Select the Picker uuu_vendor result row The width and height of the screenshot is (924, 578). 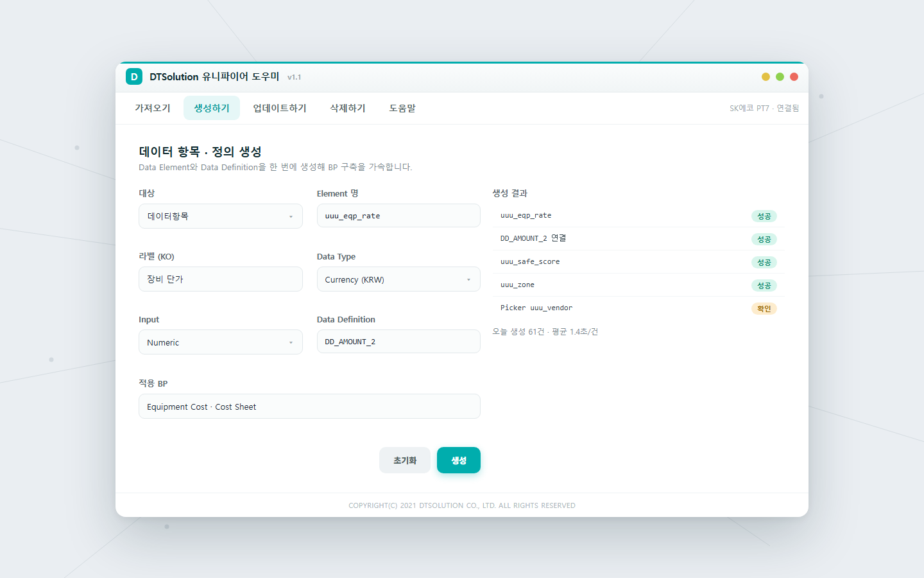[x=638, y=308]
